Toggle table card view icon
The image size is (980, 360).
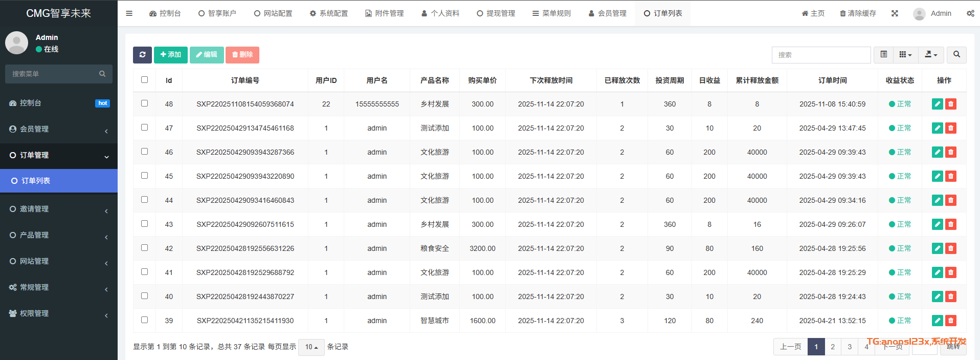[883, 55]
